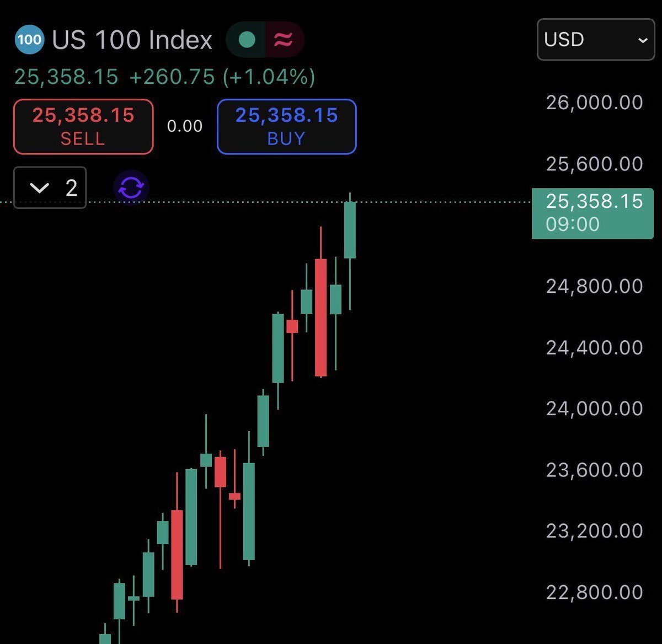662x644 pixels.
Task: Select the latest green candle at the top
Action: [350, 230]
